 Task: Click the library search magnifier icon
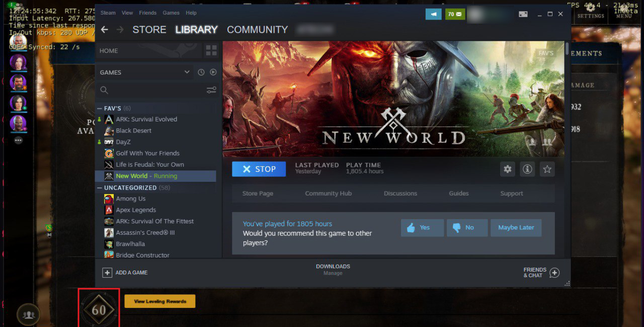coord(104,90)
